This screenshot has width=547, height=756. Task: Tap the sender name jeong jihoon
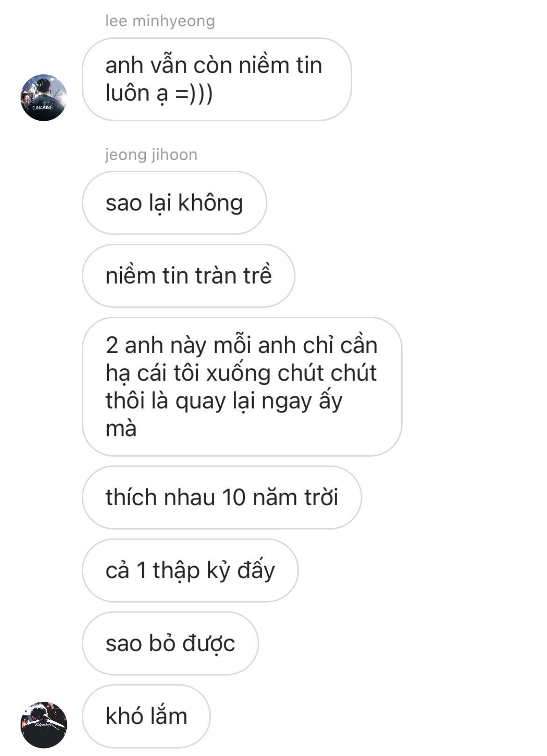pyautogui.click(x=151, y=154)
